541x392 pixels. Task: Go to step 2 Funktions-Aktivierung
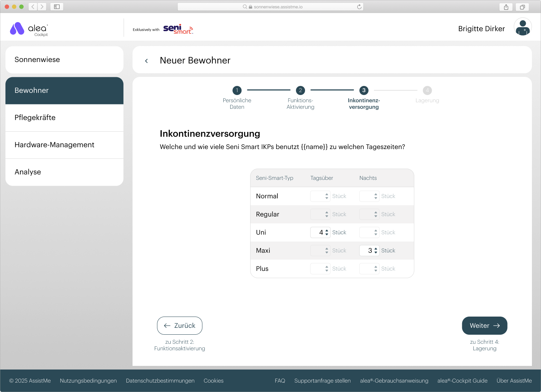click(x=300, y=90)
